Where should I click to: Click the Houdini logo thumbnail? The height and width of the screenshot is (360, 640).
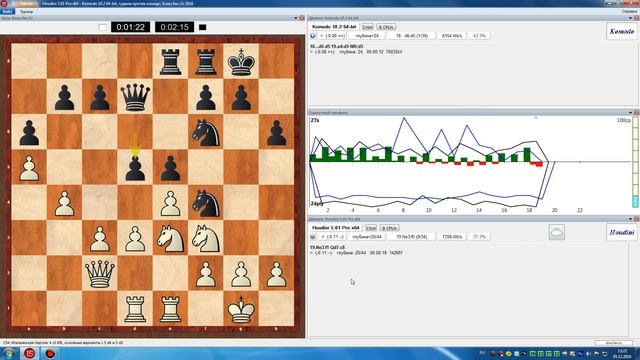tap(621, 232)
